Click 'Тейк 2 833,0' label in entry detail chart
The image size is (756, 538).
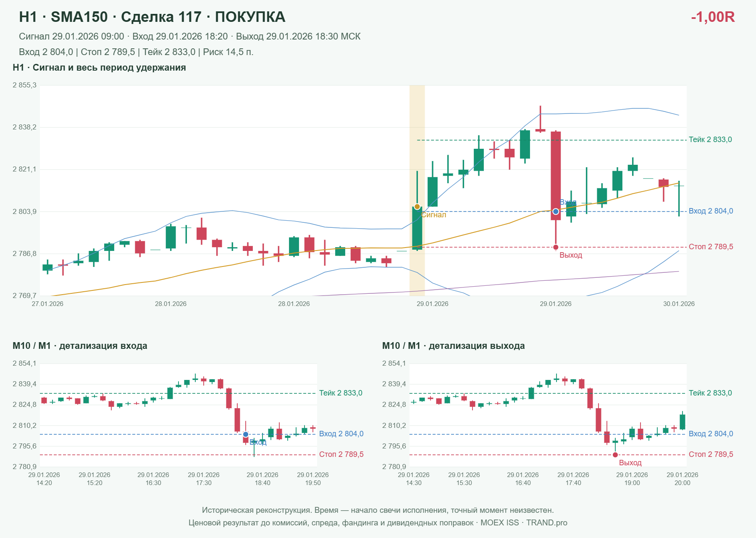tap(341, 393)
